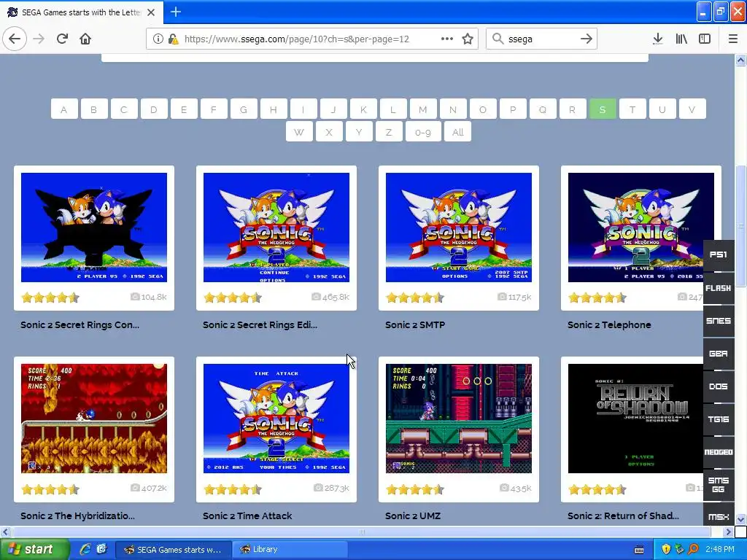Viewport: 747px width, 560px height.
Task: Filter games by letter Z
Action: (x=389, y=132)
